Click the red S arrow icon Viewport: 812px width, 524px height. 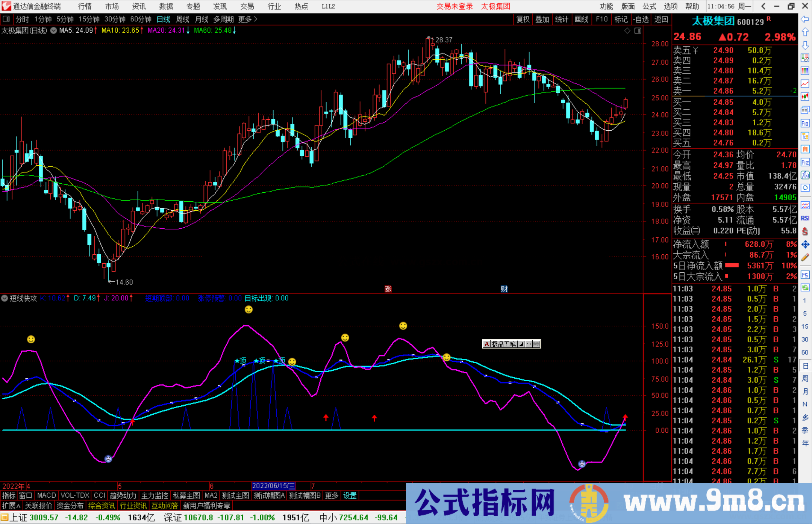[x=805, y=231]
